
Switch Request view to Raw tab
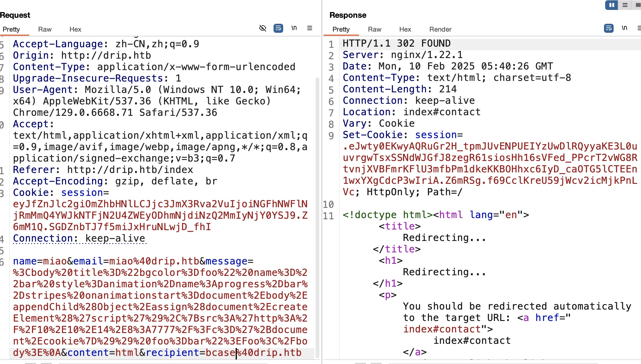click(x=45, y=29)
